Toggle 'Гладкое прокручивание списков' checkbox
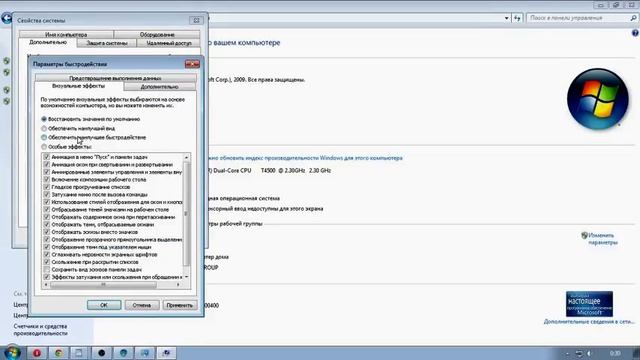This screenshot has width=640, height=360. tap(47, 187)
